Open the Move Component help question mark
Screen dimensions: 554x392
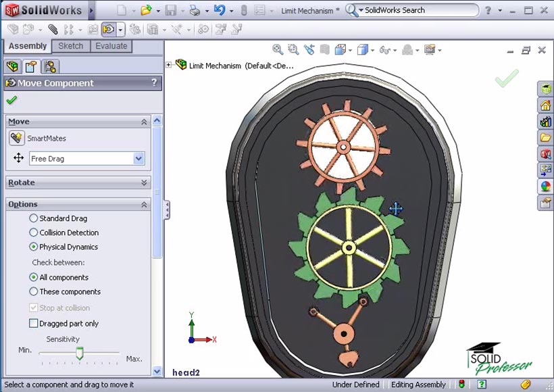pos(155,83)
